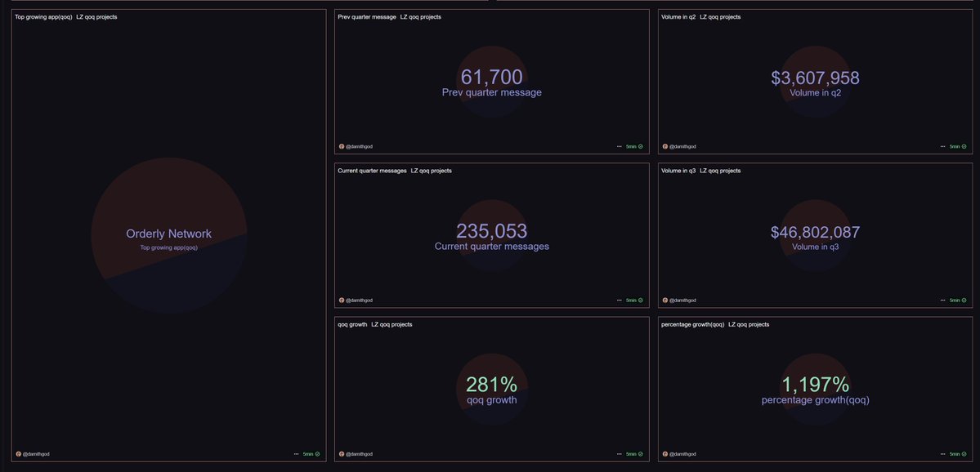Click the refresh check icon on Prev quarter message panel
This screenshot has height=472, width=980.
(641, 147)
